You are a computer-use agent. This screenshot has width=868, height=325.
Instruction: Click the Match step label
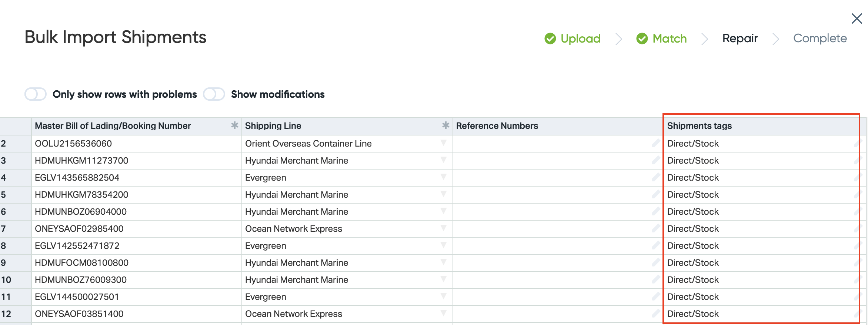click(670, 38)
